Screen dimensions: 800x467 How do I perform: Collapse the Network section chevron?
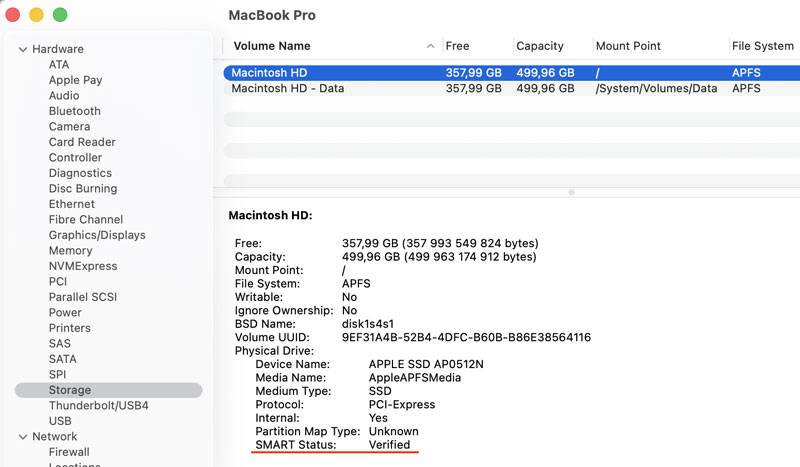(x=23, y=437)
